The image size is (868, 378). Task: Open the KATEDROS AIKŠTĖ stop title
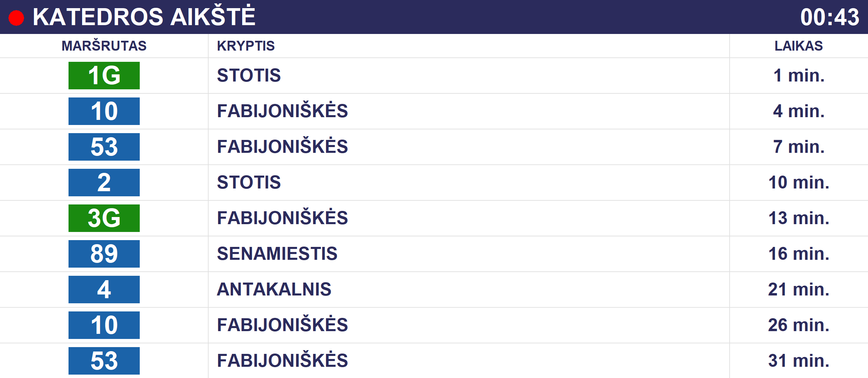(x=144, y=16)
